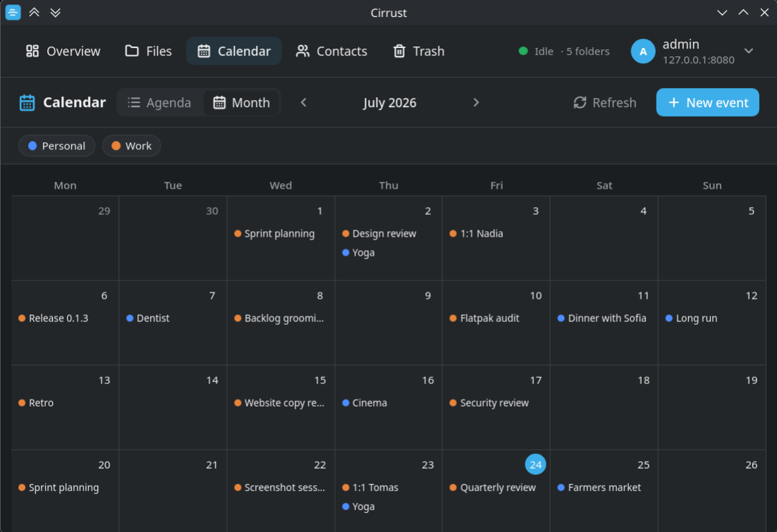Select the Calendar navigation tab
Viewport: 777px width, 532px height.
click(234, 51)
